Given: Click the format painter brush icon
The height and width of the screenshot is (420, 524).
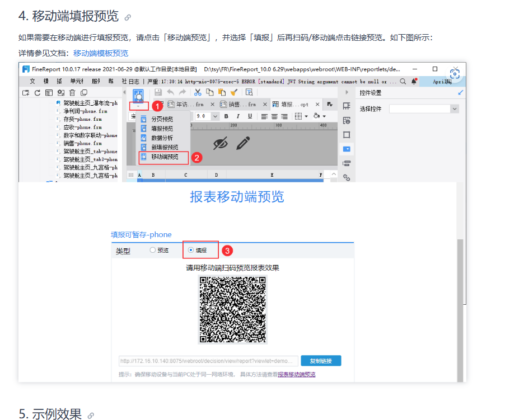Looking at the screenshot, I should pyautogui.click(x=234, y=92).
